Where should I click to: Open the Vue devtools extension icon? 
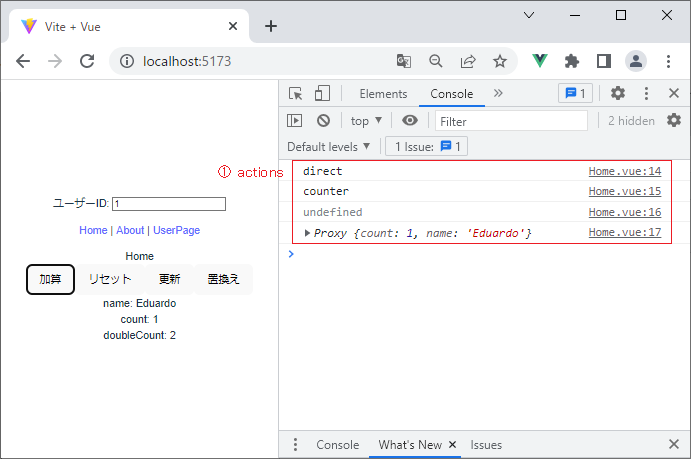[x=540, y=61]
